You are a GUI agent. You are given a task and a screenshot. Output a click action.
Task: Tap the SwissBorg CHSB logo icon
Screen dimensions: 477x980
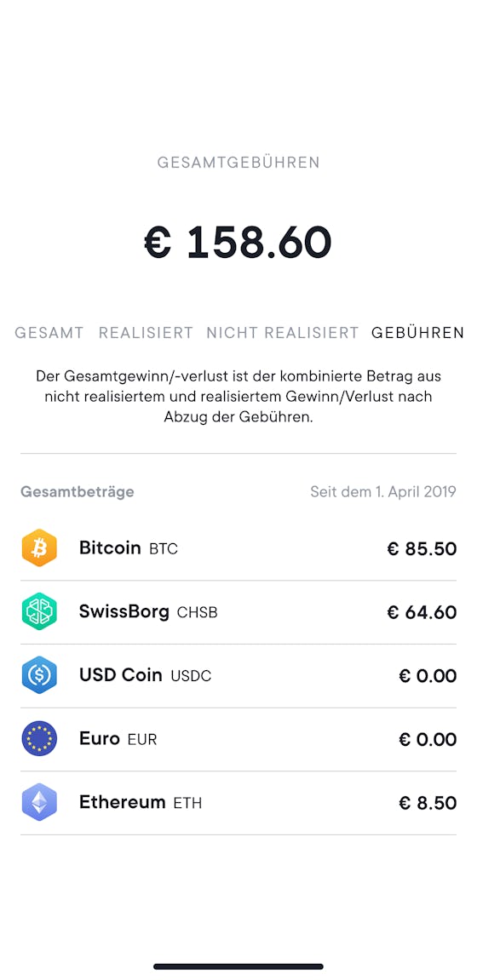[x=39, y=612]
